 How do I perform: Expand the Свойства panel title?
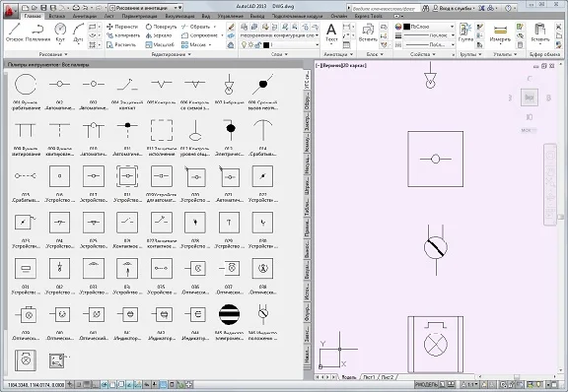[423, 54]
